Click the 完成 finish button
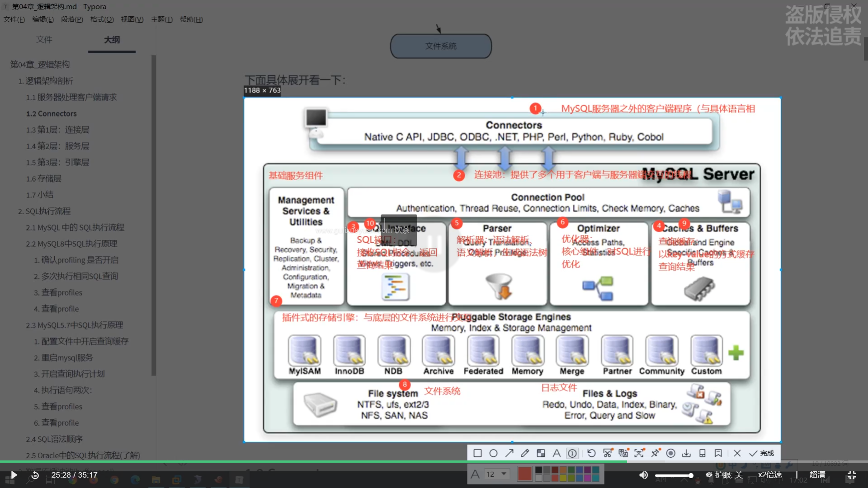 (x=762, y=453)
